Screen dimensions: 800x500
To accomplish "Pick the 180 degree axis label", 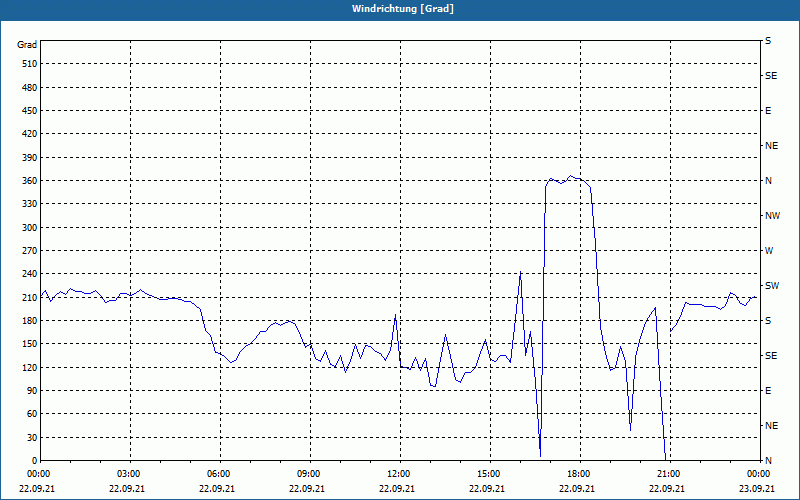I will 30,320.
